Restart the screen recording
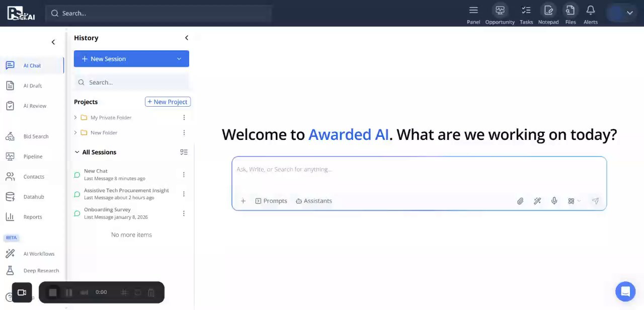Viewport: 644px width, 310px height. pyautogui.click(x=137, y=292)
